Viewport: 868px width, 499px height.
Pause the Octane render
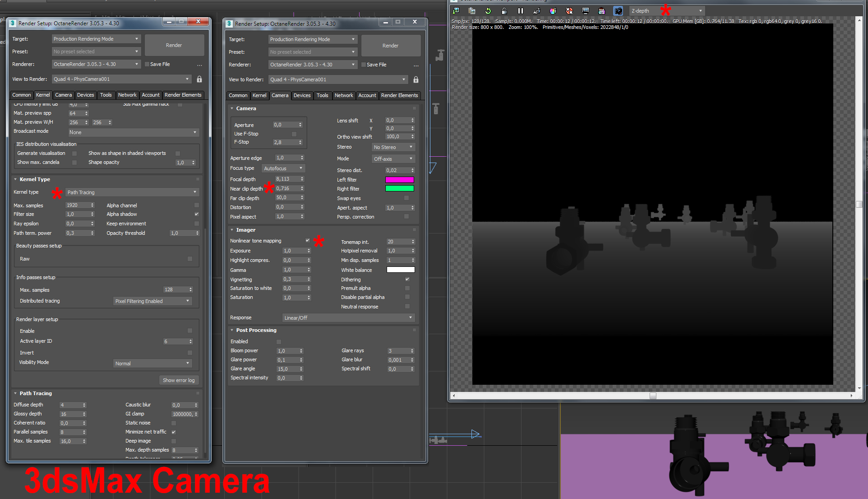pos(521,11)
